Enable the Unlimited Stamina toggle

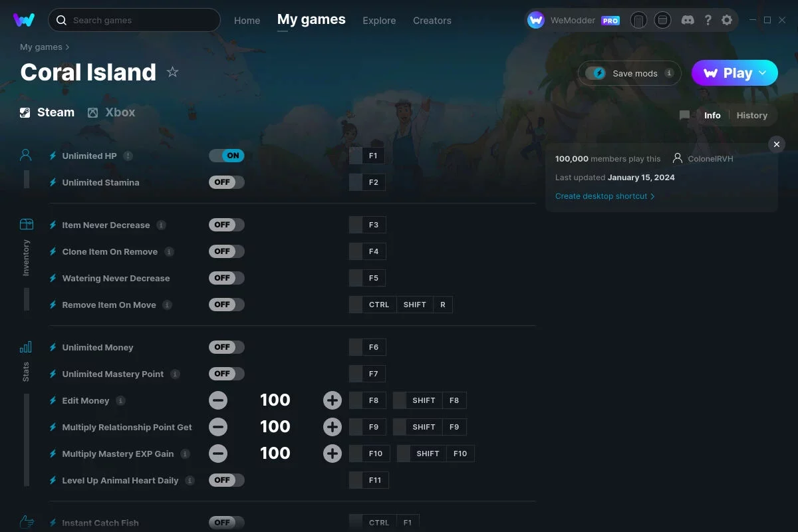(227, 182)
